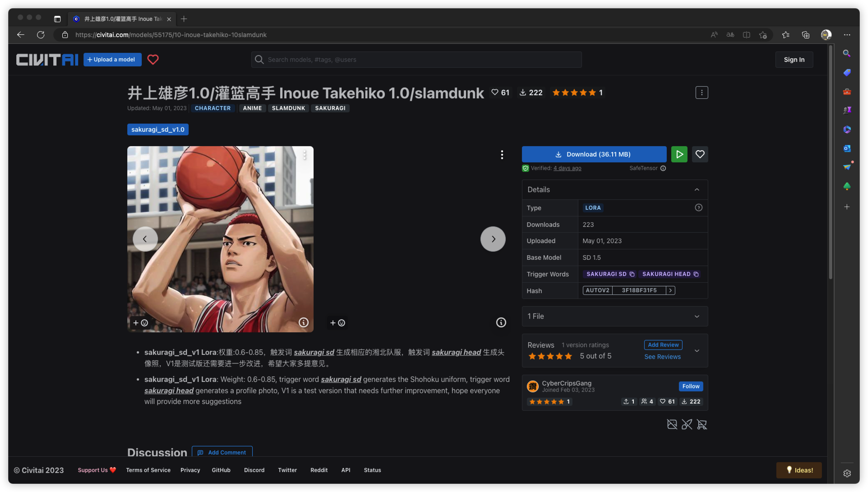The width and height of the screenshot is (868, 492).
Task: Click the no-image-selling permission icon
Action: pos(672,424)
